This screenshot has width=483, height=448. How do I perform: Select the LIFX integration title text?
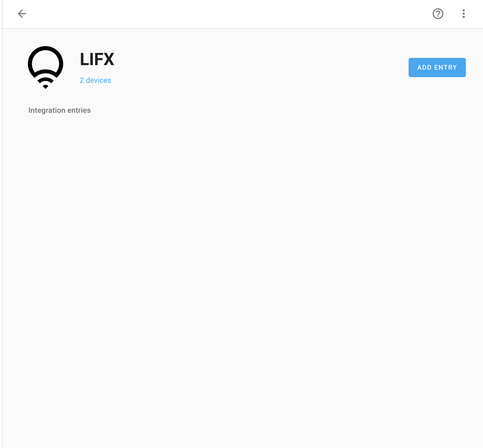[97, 59]
